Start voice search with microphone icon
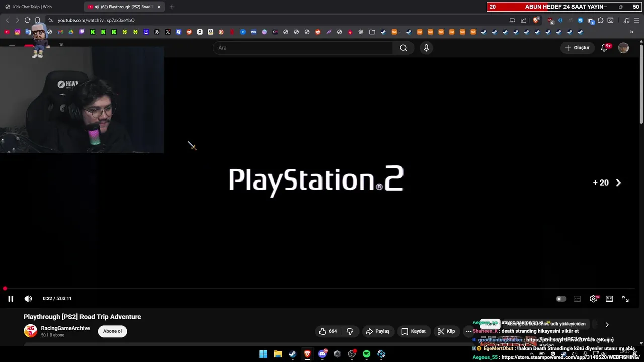The height and width of the screenshot is (362, 644). (426, 48)
